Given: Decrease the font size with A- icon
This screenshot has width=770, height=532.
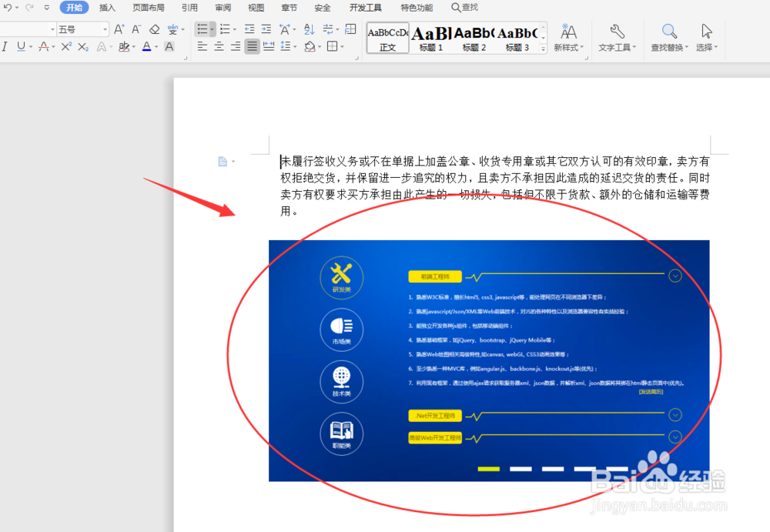Looking at the screenshot, I should point(136,29).
